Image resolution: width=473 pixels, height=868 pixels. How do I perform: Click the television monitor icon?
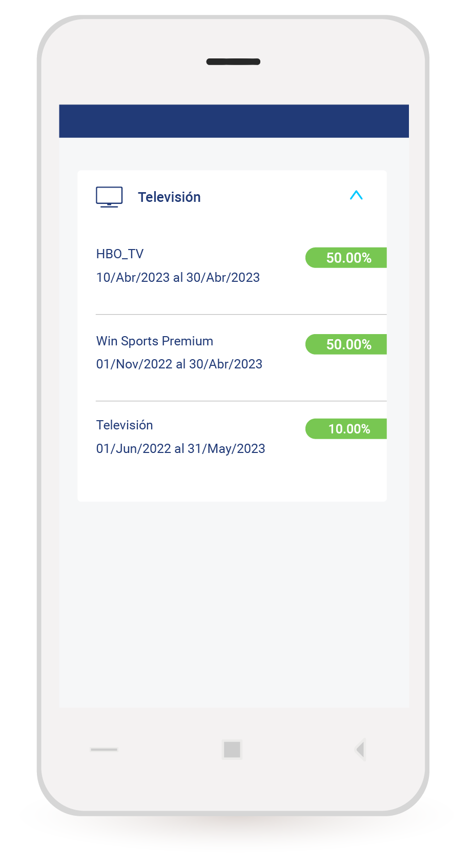(109, 197)
